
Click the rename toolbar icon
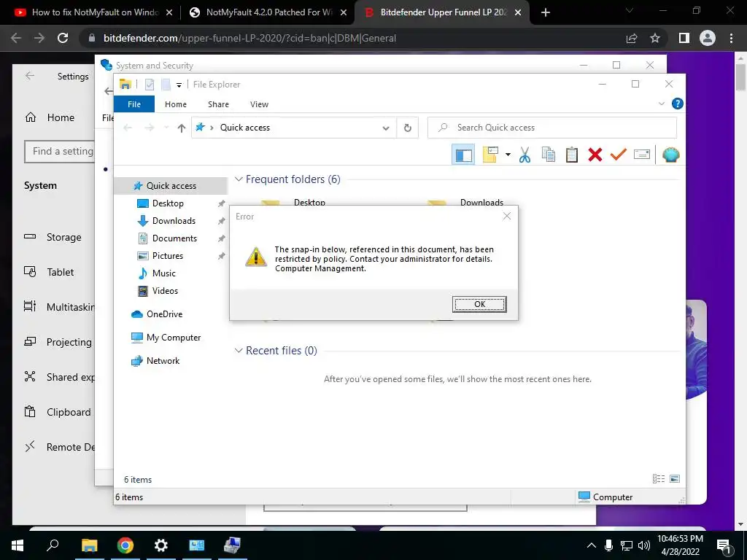pos(642,155)
